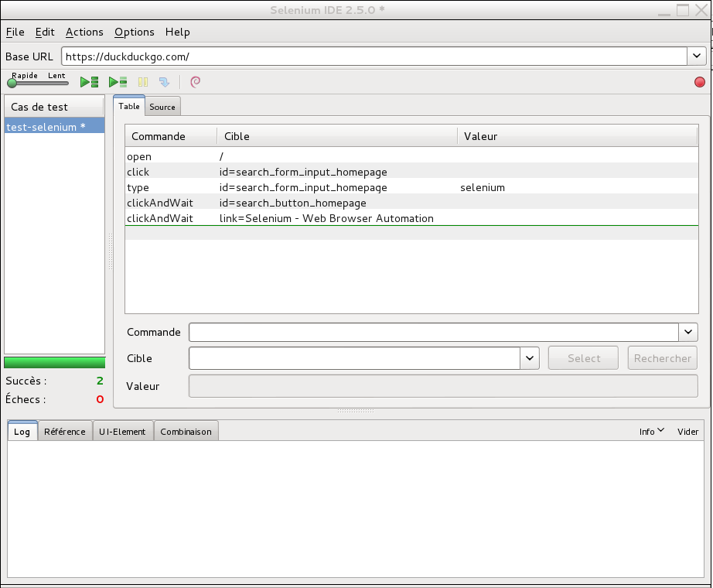Play the current test case
The width and height of the screenshot is (713, 588).
point(117,81)
